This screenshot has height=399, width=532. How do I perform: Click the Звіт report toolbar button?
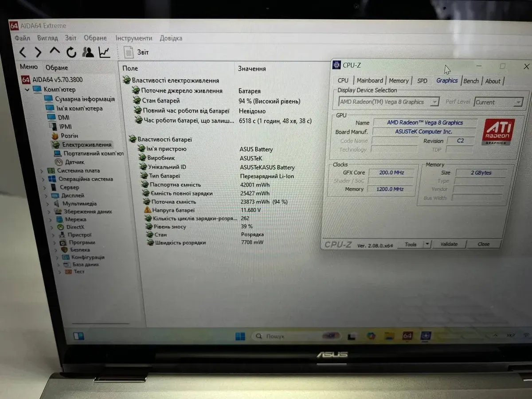[137, 52]
